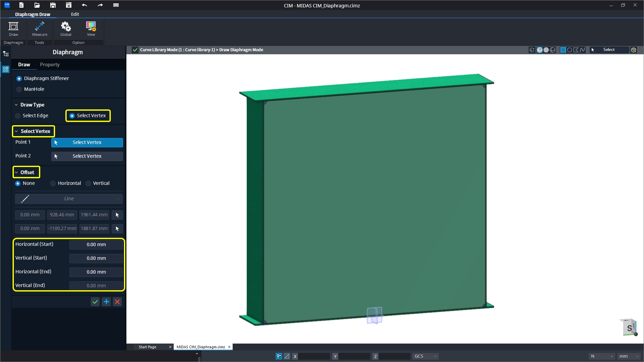The height and width of the screenshot is (362, 644).
Task: Switch to wireframe display mode icon
Action: pos(553,50)
